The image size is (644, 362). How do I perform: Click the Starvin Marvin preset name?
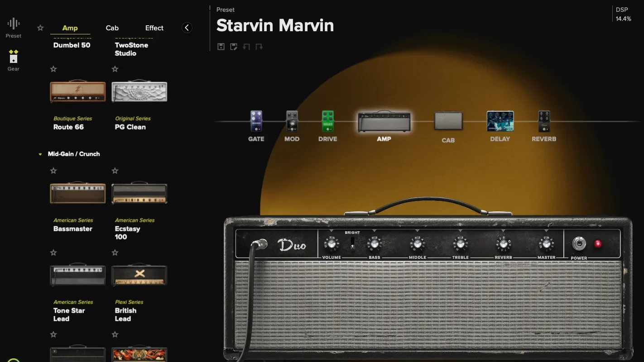click(275, 26)
